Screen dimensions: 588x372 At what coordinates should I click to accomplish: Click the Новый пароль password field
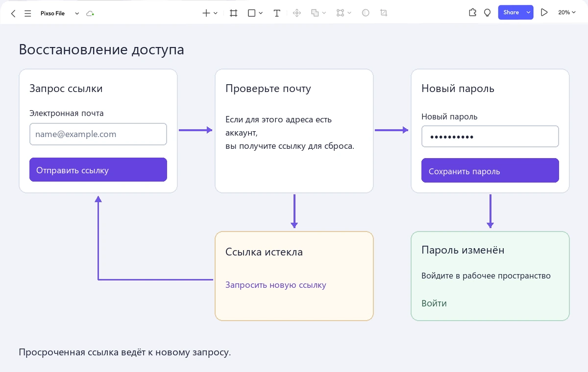490,137
